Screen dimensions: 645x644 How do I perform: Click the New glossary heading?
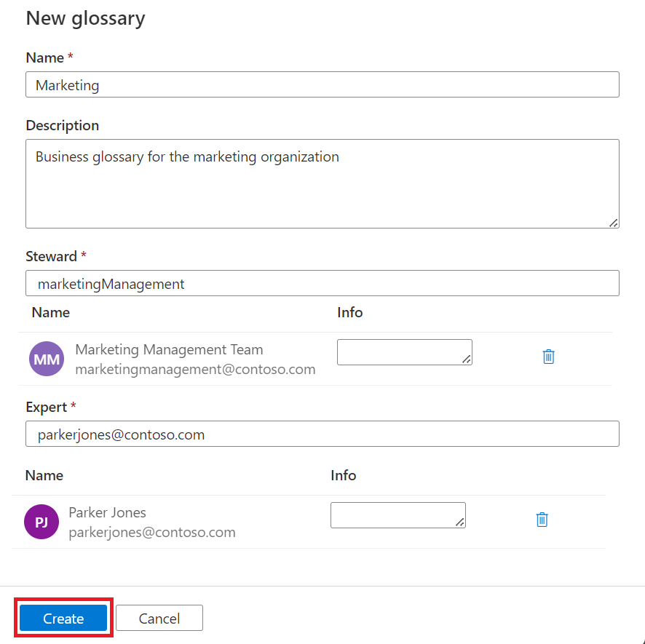point(85,18)
